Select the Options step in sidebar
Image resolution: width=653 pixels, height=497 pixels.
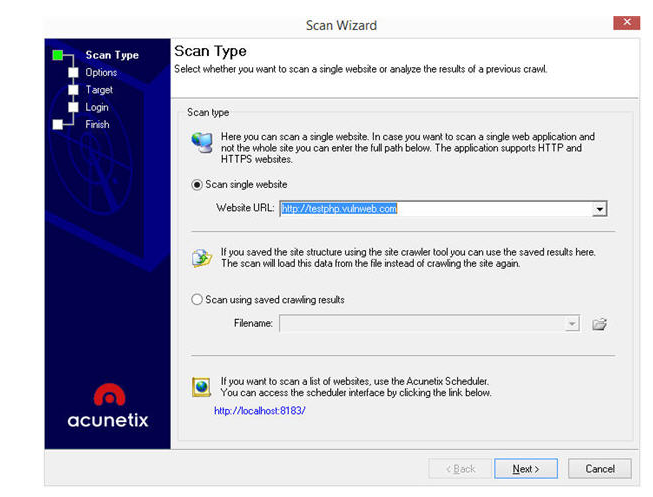click(101, 72)
